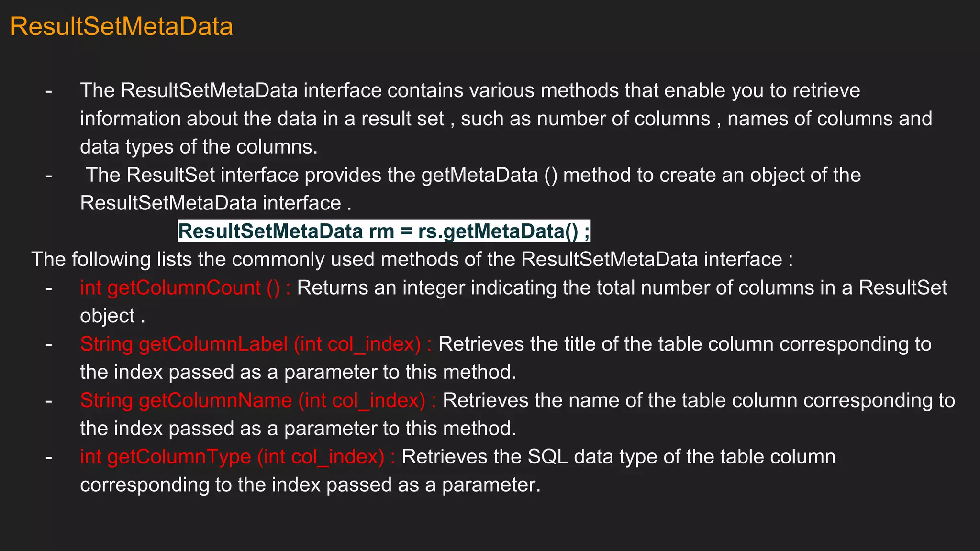This screenshot has height=551, width=980.
Task: Click 'The following lists the commonly used methods' sentence
Action: [412, 260]
